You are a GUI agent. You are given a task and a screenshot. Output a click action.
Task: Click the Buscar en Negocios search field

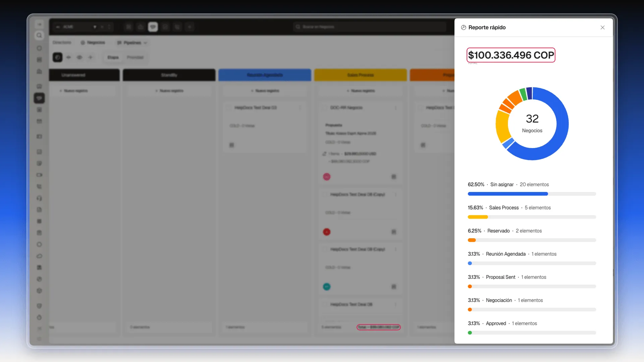370,27
